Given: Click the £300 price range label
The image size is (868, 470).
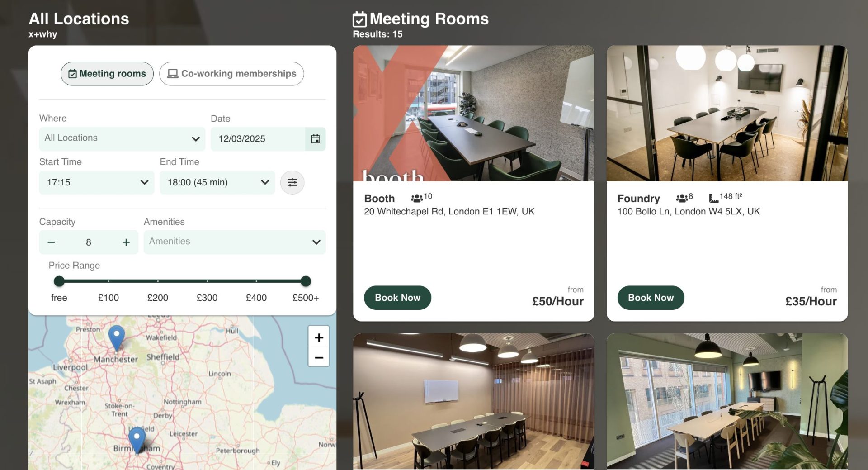Looking at the screenshot, I should coord(207,298).
